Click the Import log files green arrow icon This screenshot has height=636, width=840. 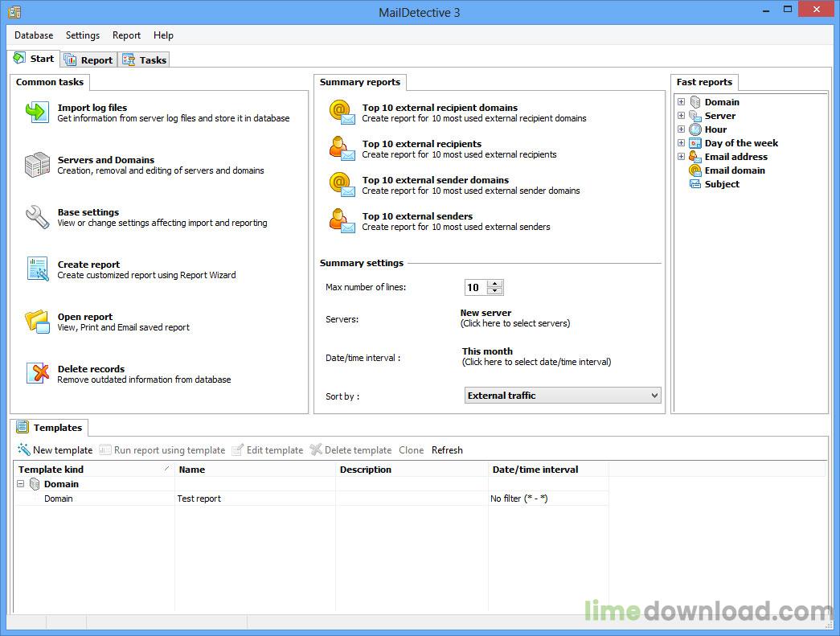(37, 112)
